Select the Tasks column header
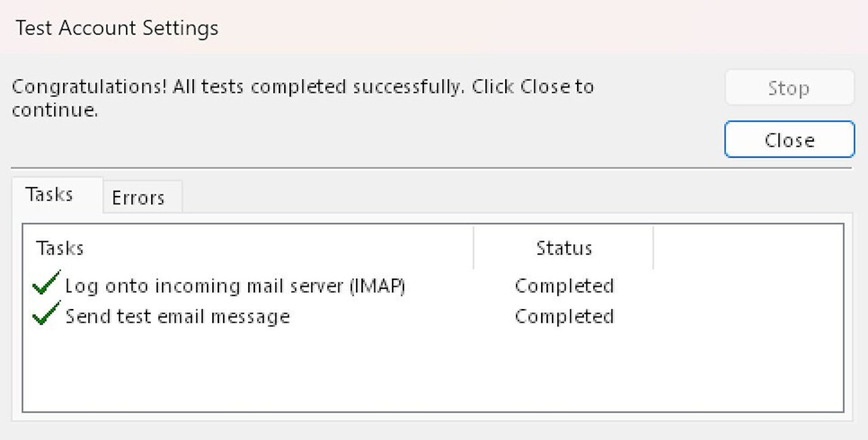Image resolution: width=868 pixels, height=440 pixels. [x=60, y=248]
